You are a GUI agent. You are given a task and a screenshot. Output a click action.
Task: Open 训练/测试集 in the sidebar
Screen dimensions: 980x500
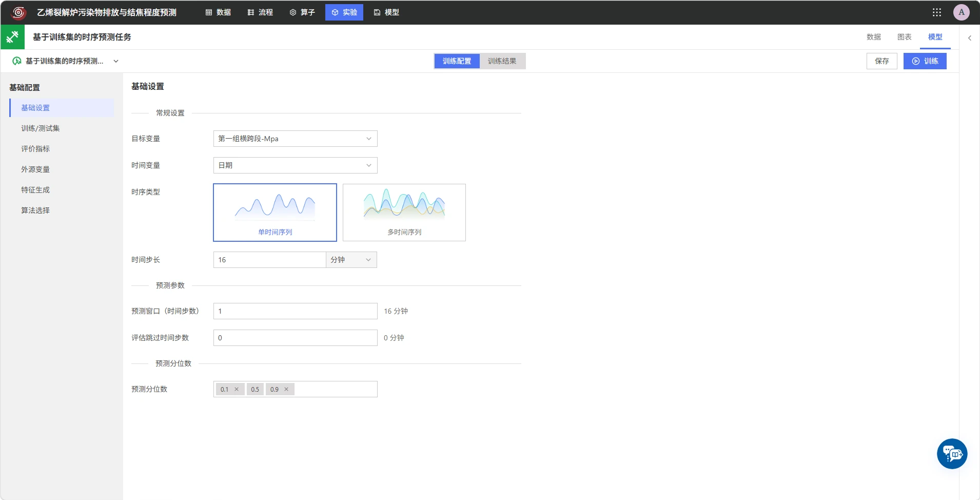[x=62, y=128]
